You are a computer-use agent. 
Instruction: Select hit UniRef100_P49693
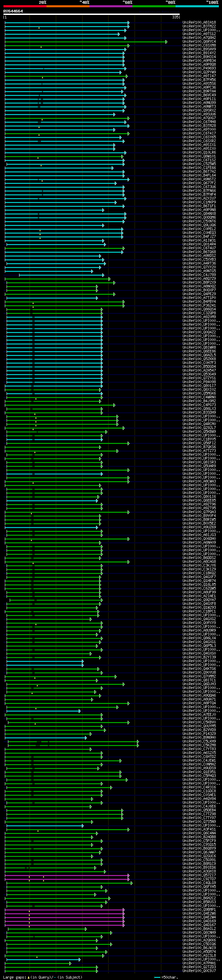pyautogui.click(x=199, y=68)
